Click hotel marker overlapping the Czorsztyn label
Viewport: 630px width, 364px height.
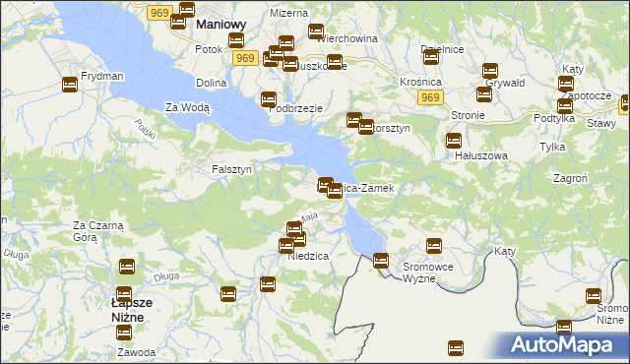coord(366,127)
